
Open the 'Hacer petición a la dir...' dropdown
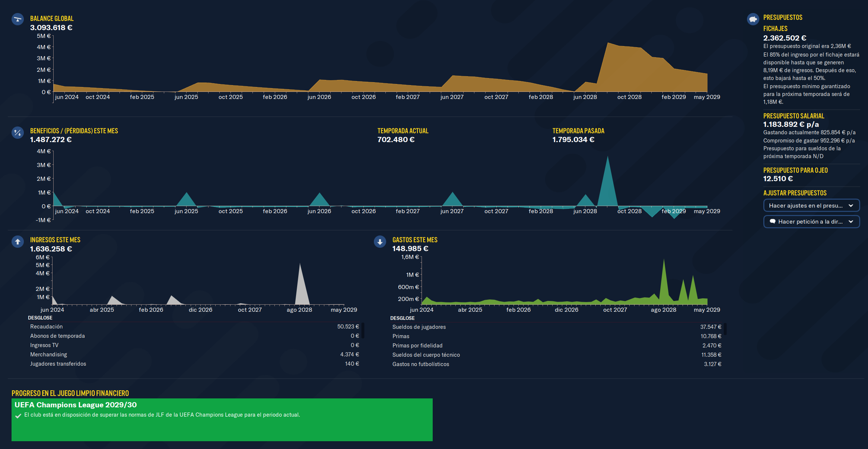pos(811,222)
